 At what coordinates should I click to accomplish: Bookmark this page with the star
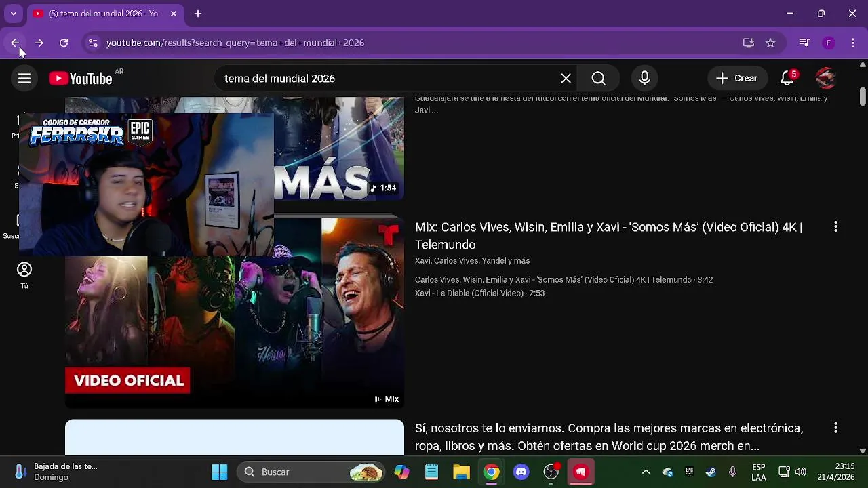point(770,43)
